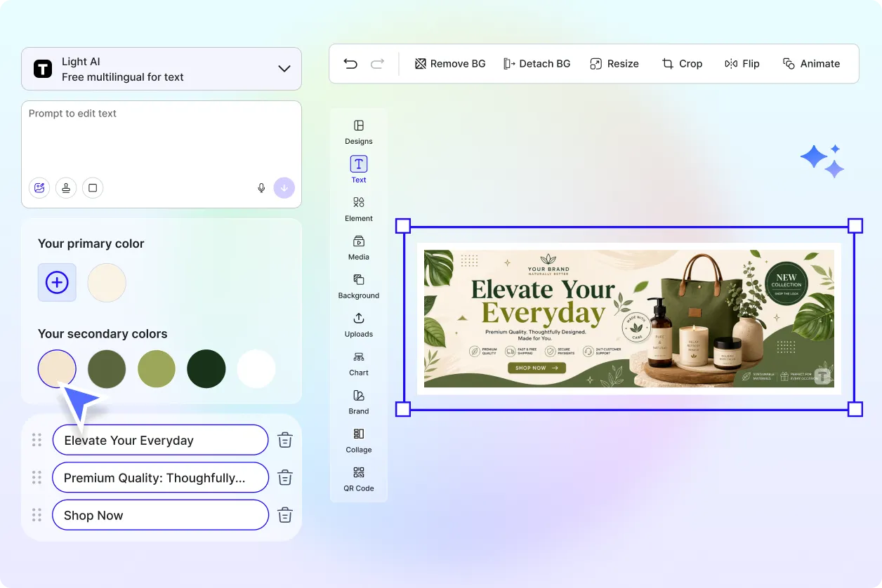Expand the Light AI model dropdown
The height and width of the screenshot is (588, 882).
pos(284,69)
